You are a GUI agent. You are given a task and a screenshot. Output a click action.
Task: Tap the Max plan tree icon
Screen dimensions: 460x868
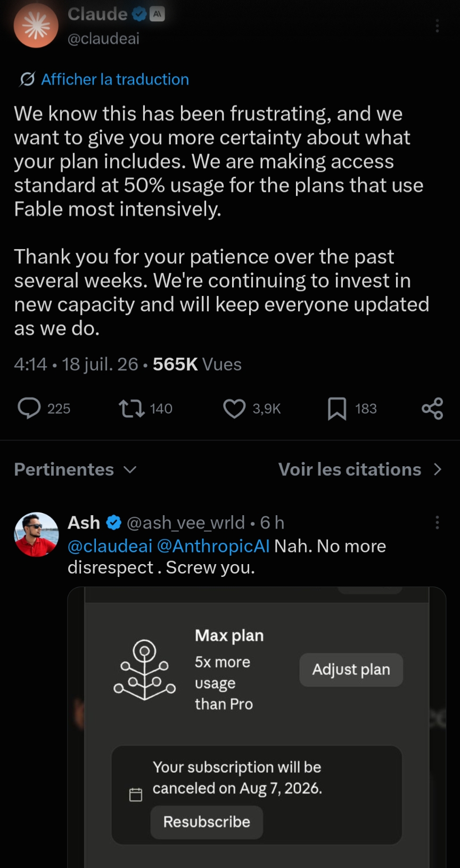pyautogui.click(x=145, y=669)
